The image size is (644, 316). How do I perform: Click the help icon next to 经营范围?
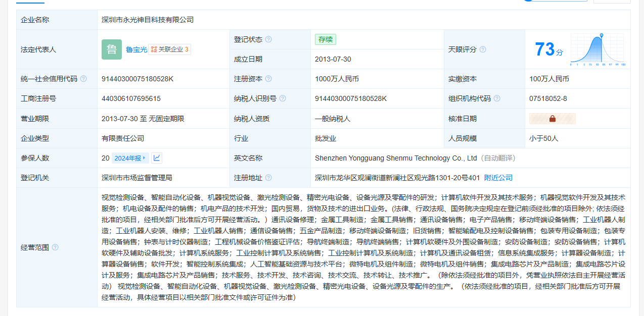(x=55, y=247)
